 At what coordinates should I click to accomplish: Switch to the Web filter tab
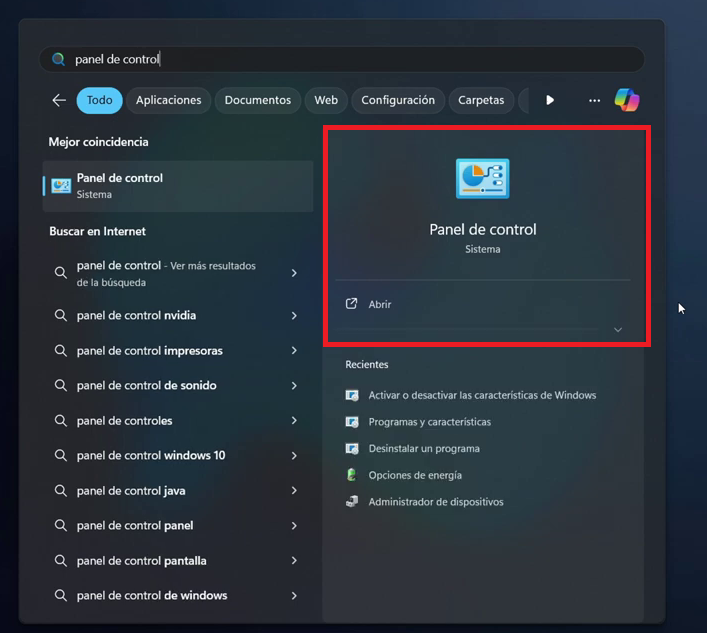[326, 100]
